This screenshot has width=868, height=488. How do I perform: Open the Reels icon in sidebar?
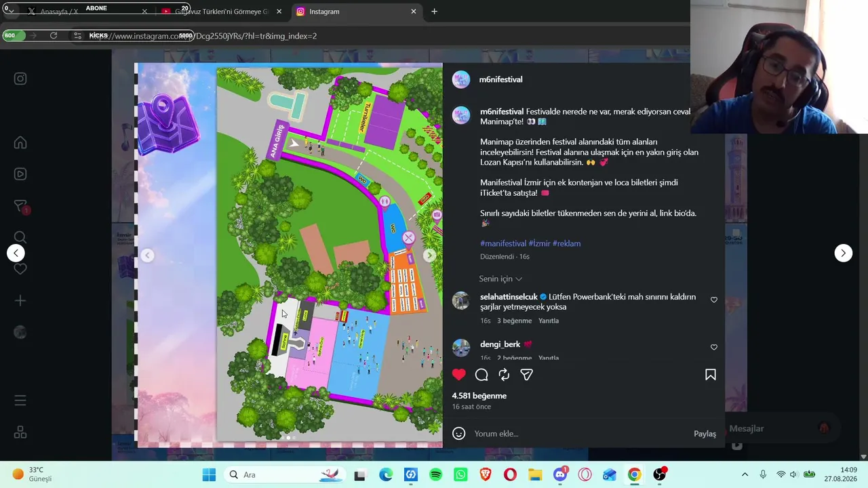pos(20,174)
